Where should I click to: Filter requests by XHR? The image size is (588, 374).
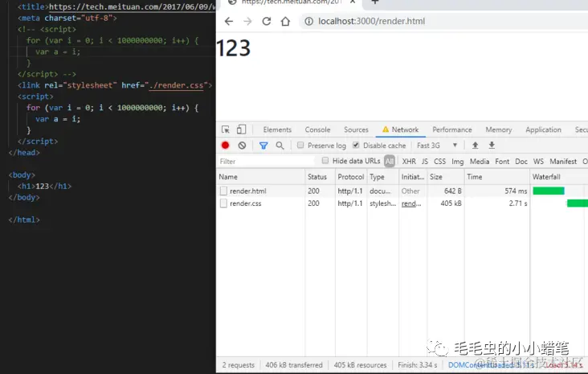click(409, 162)
